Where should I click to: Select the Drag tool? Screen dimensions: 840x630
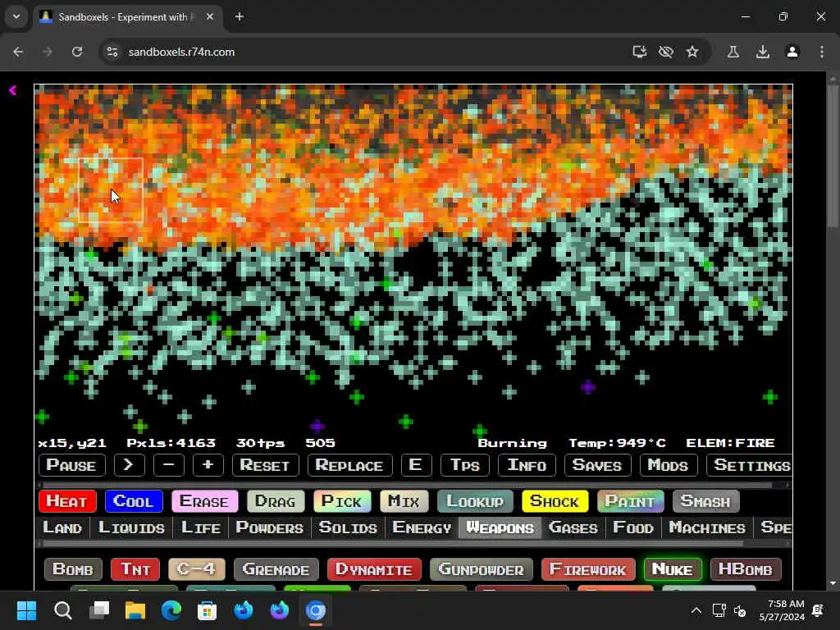pos(276,501)
